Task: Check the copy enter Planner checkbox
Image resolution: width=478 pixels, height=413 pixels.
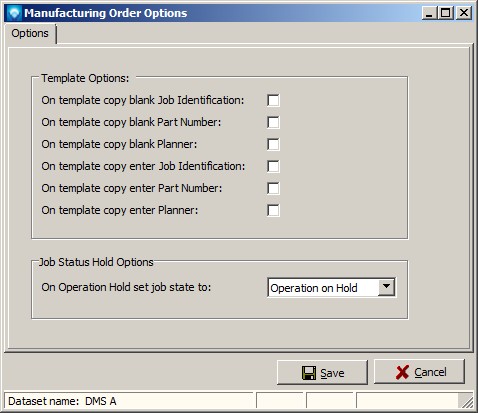Action: coord(273,210)
